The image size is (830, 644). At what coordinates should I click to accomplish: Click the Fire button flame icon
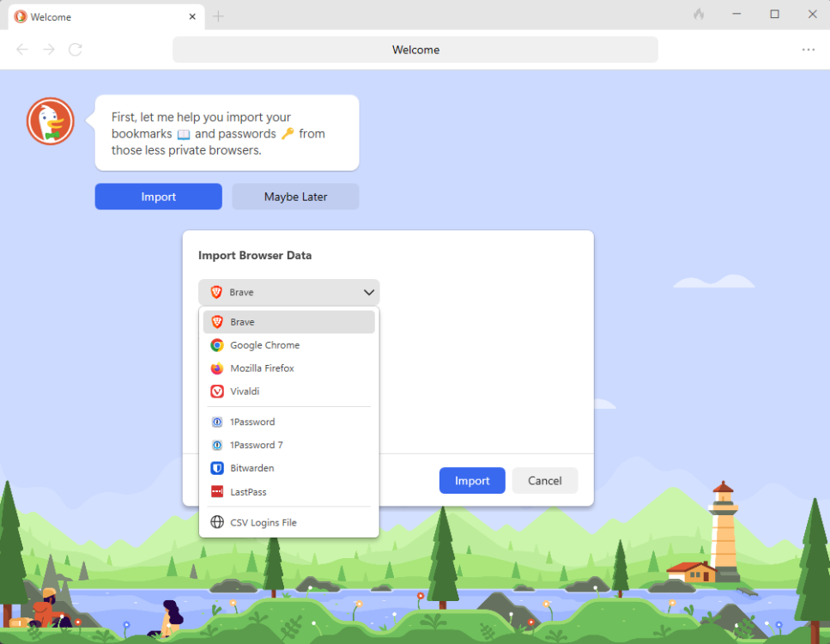(699, 15)
